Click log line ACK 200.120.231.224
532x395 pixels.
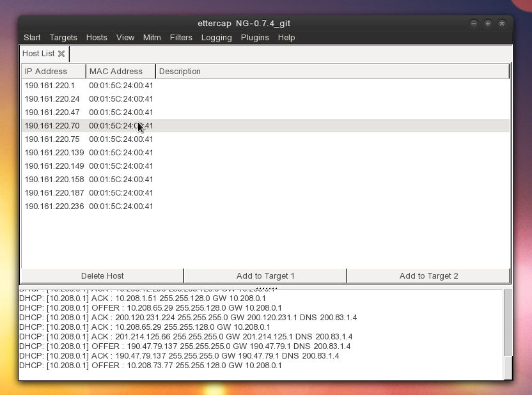(188, 318)
